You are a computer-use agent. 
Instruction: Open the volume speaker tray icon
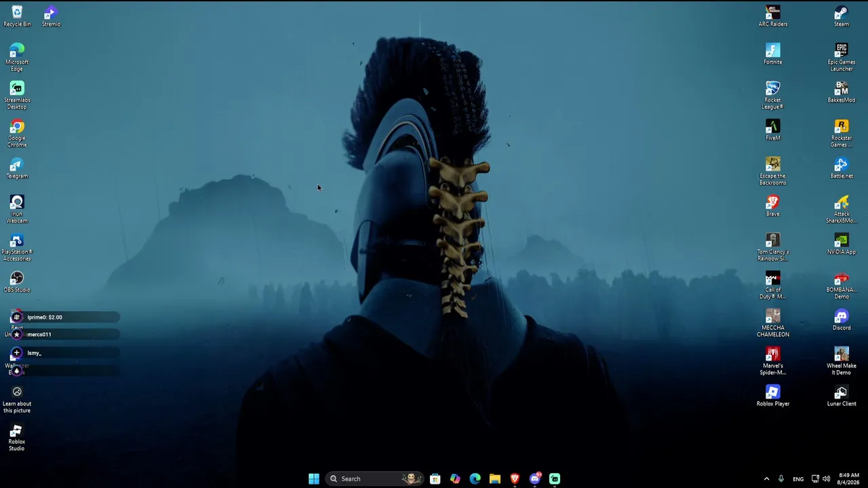pos(826,479)
